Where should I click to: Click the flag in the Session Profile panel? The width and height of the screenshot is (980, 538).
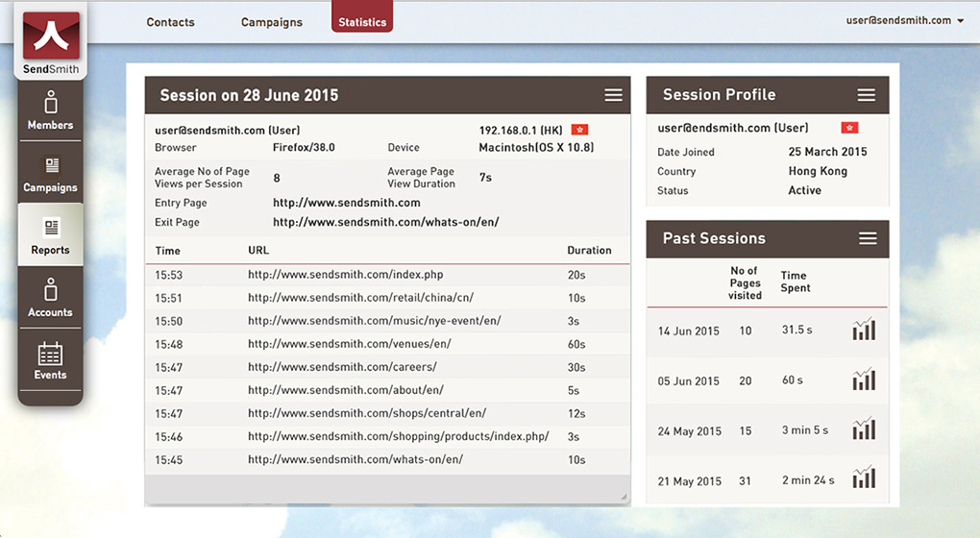849,128
